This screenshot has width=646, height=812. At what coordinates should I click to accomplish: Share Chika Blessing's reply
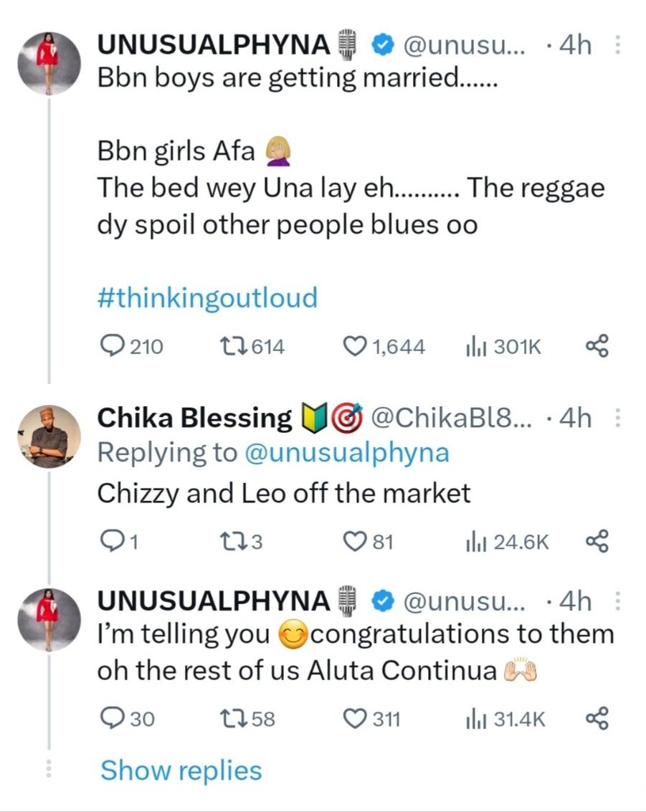597,542
